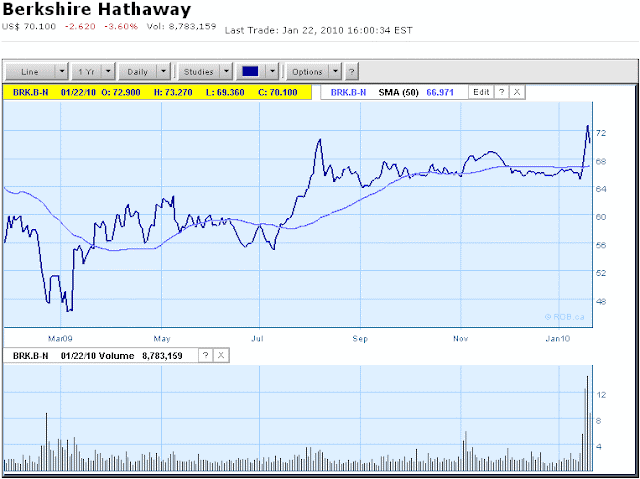
Task: Open the Line chart type dropdown arrow
Action: 62,72
